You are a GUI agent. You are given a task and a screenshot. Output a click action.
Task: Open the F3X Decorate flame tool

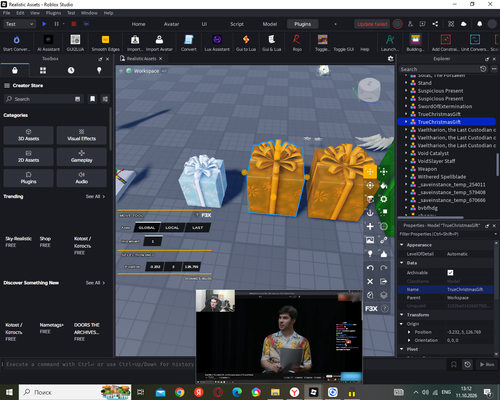click(384, 254)
